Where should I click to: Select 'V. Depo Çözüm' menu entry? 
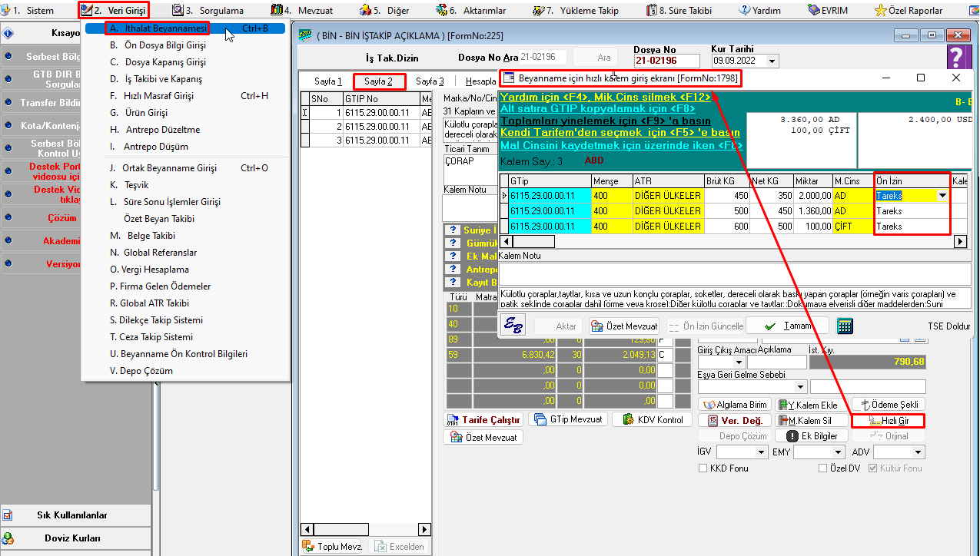click(184, 371)
